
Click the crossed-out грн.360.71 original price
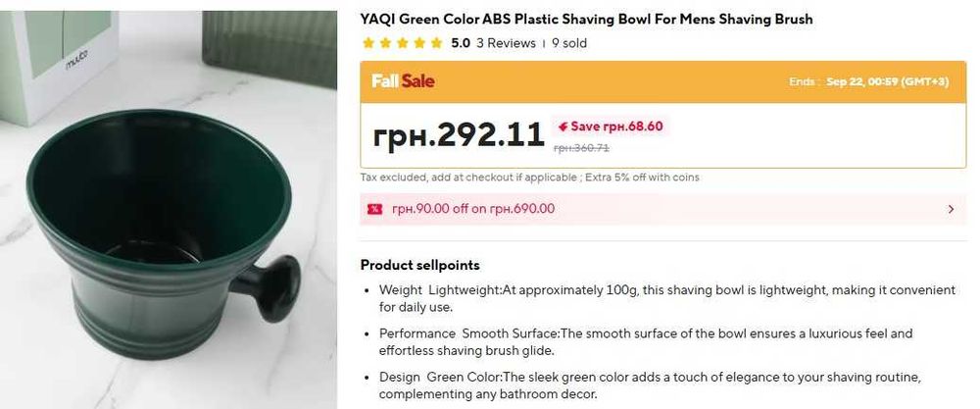[581, 148]
